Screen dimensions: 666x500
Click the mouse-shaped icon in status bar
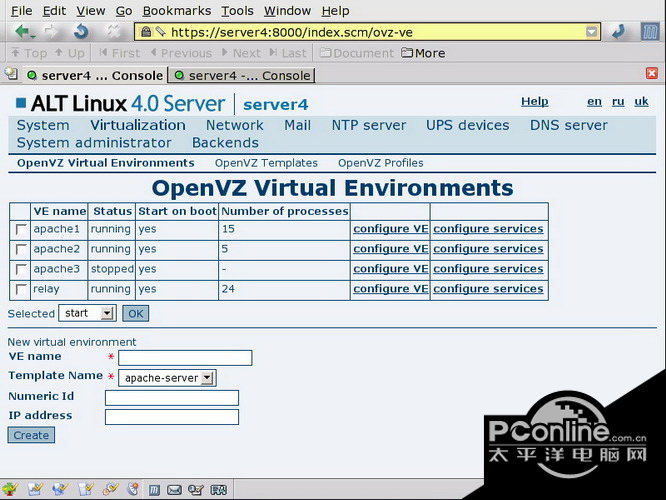click(134, 489)
